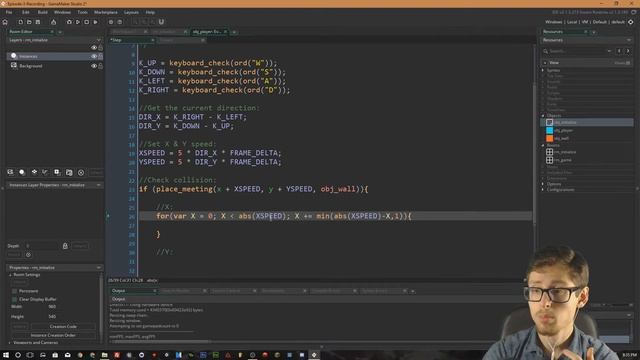Toggle visibility of Instances layer

94,56
